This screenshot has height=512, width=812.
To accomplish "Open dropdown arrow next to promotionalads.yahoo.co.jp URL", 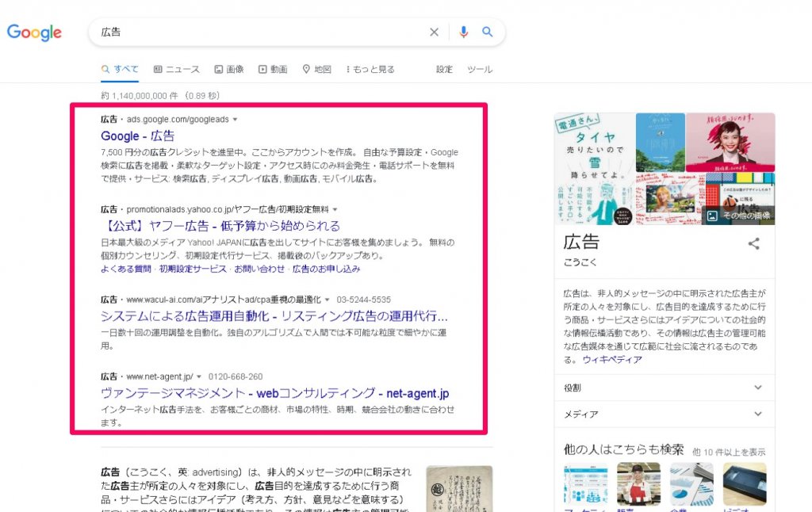I will tap(335, 209).
